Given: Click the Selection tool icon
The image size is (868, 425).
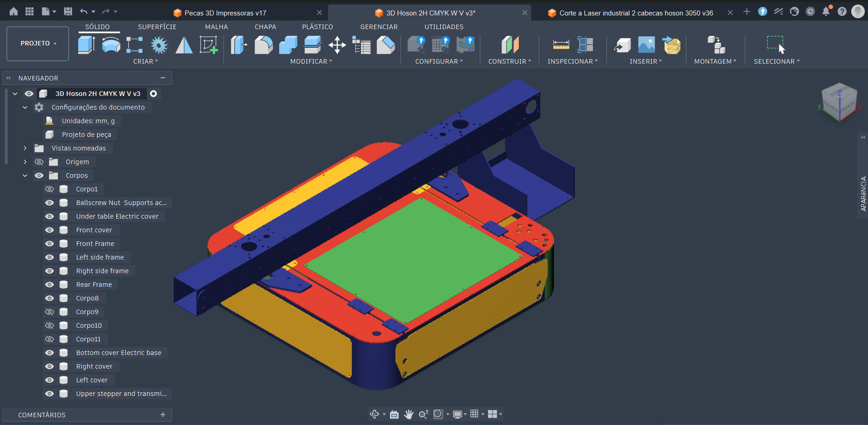Looking at the screenshot, I should (x=776, y=45).
